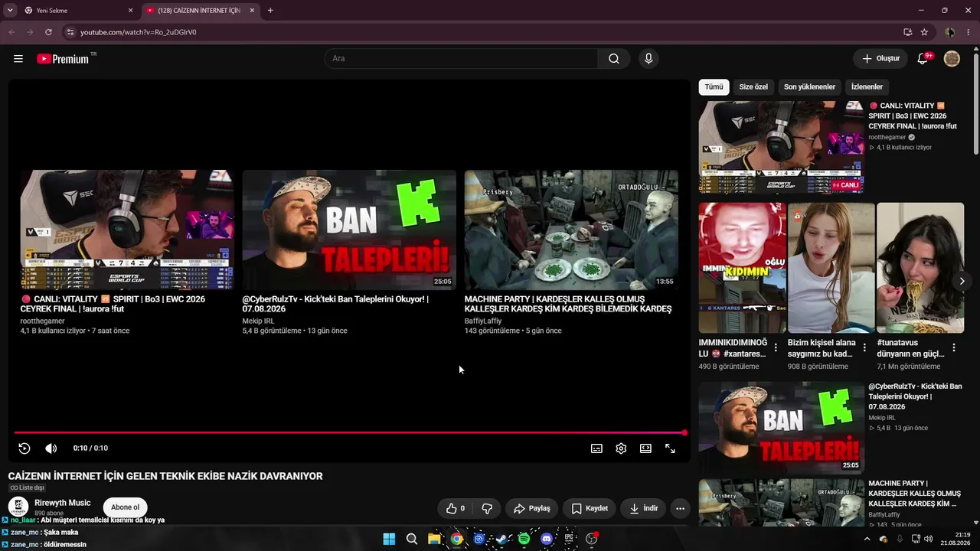Viewport: 980px width, 551px height.
Task: Focus the Ara search field
Action: (461, 59)
